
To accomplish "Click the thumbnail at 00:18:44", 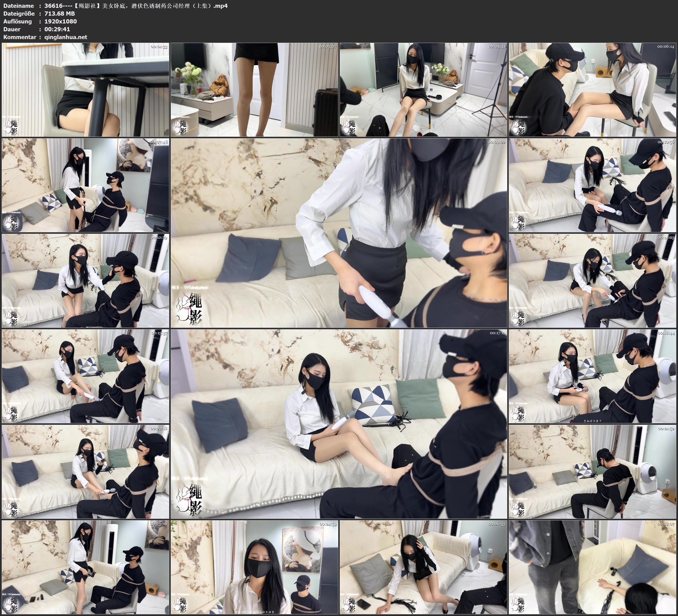I will 592,376.
